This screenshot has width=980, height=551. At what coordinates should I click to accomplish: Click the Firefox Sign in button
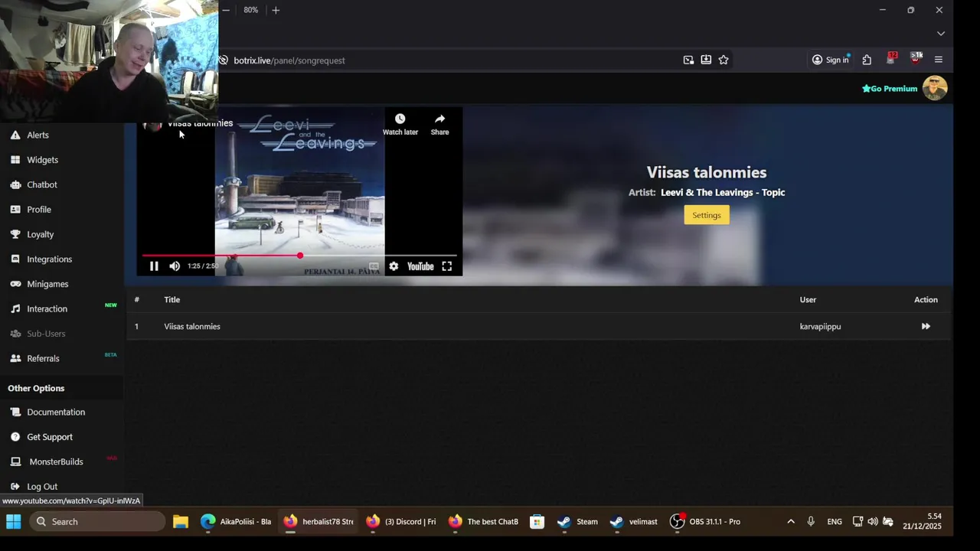pyautogui.click(x=831, y=60)
